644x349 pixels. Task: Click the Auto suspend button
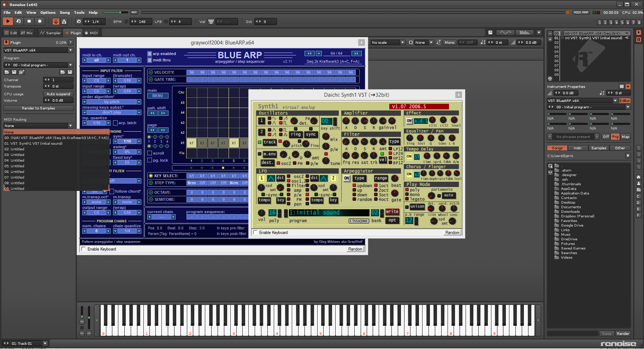58,94
